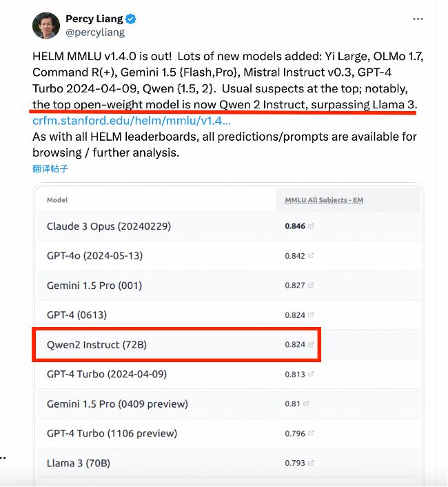The image size is (448, 487).
Task: Open the @percyliang handle link
Action: (x=95, y=32)
